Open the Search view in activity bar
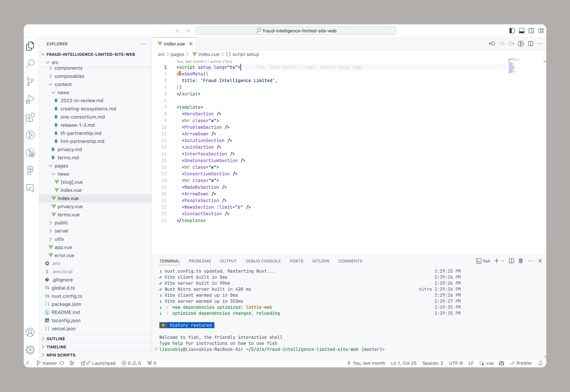Image resolution: width=570 pixels, height=392 pixels. (30, 64)
